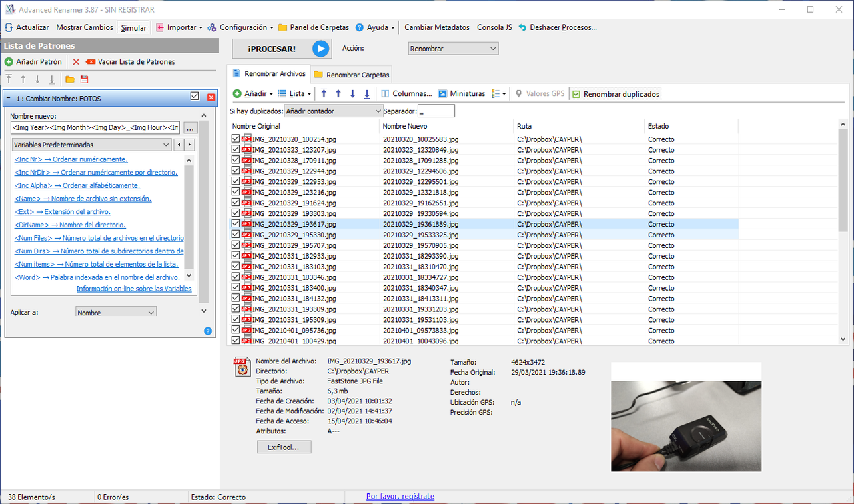854x504 pixels.
Task: Open Información on-line sobre las Variables link
Action: (x=134, y=289)
